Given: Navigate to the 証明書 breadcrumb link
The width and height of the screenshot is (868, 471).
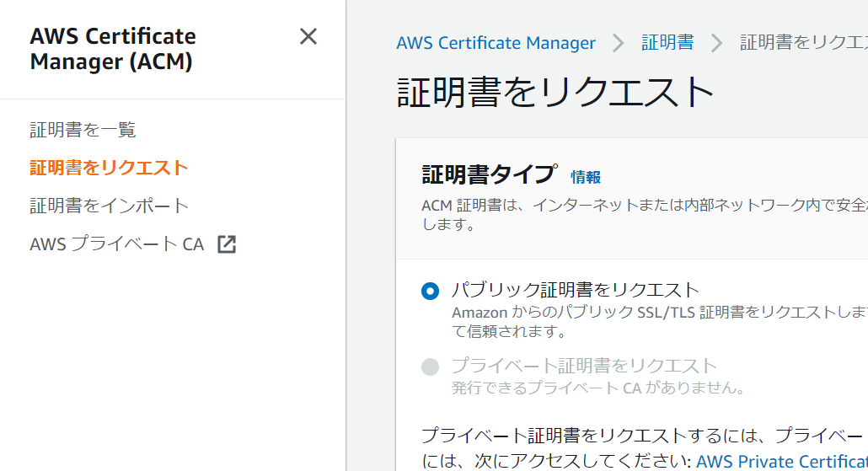Looking at the screenshot, I should pos(667,43).
